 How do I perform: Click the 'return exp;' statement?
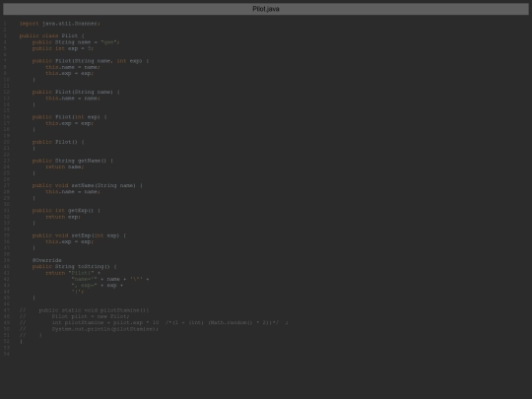pos(63,217)
